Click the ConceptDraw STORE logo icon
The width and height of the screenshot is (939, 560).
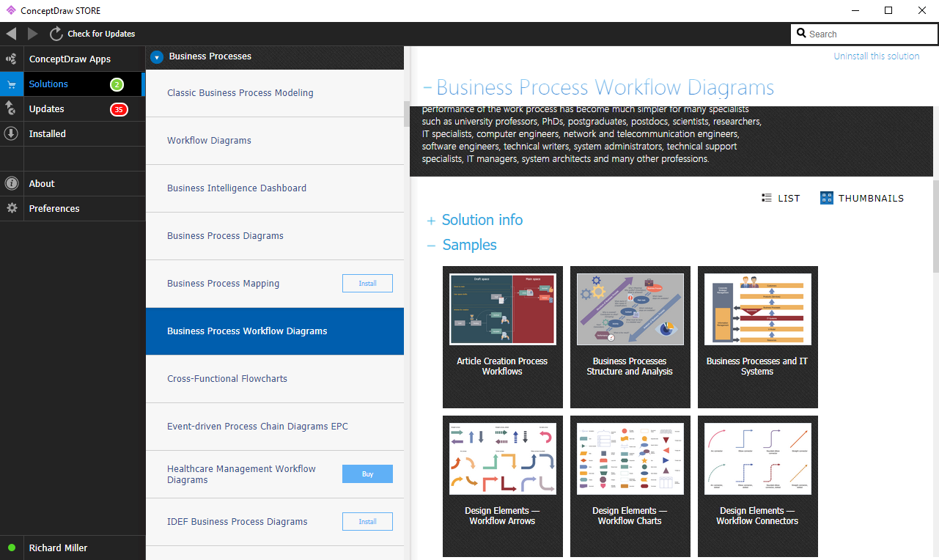coord(11,10)
